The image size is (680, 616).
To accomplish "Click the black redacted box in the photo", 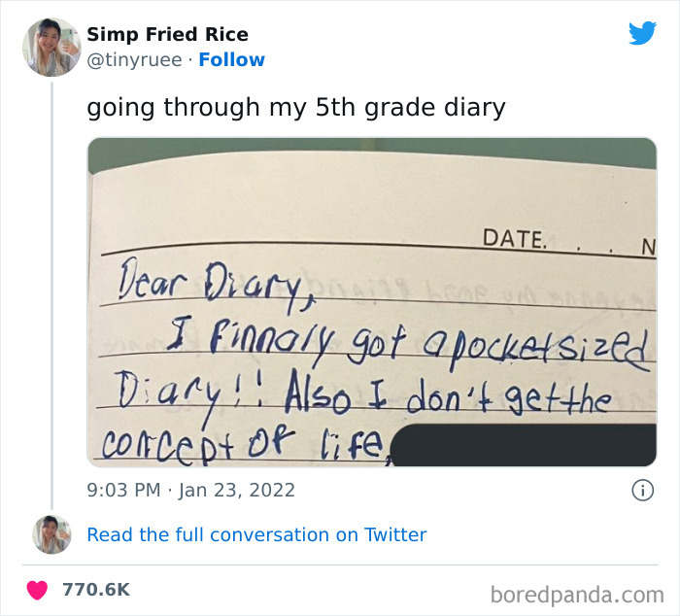I will coord(525,445).
